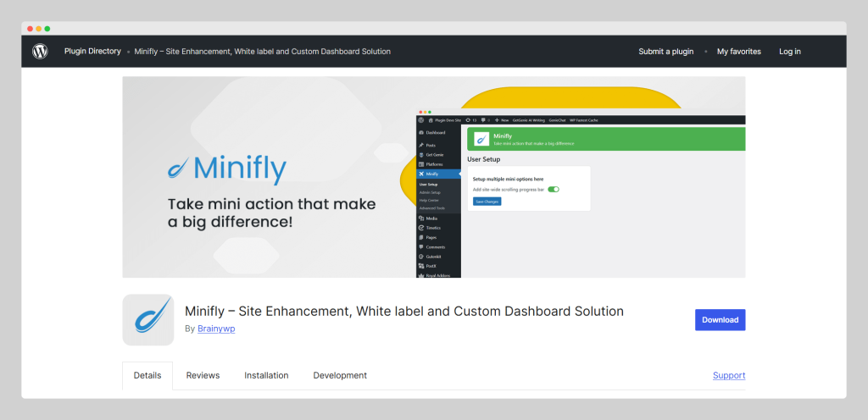Click the Minifly plane icon in the banner sidebar
Image resolution: width=868 pixels, height=420 pixels.
(421, 174)
